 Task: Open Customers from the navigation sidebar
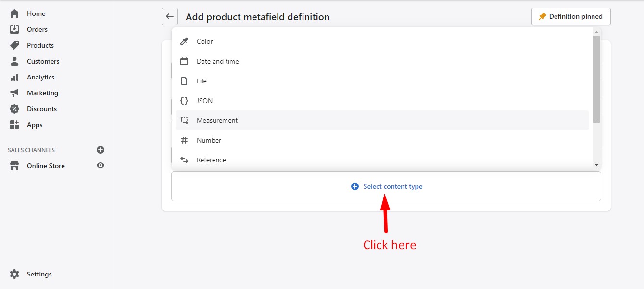[14, 61]
